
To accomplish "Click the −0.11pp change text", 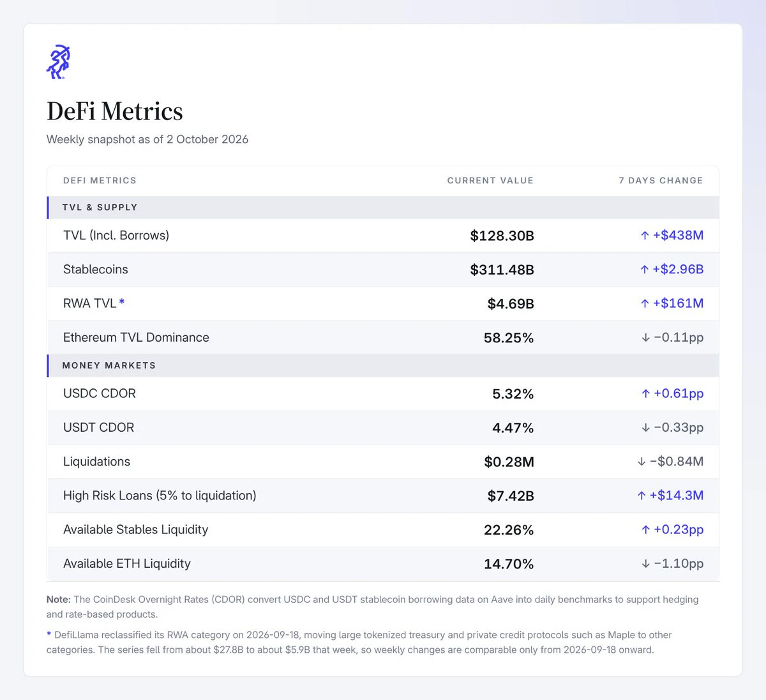I will 679,337.
